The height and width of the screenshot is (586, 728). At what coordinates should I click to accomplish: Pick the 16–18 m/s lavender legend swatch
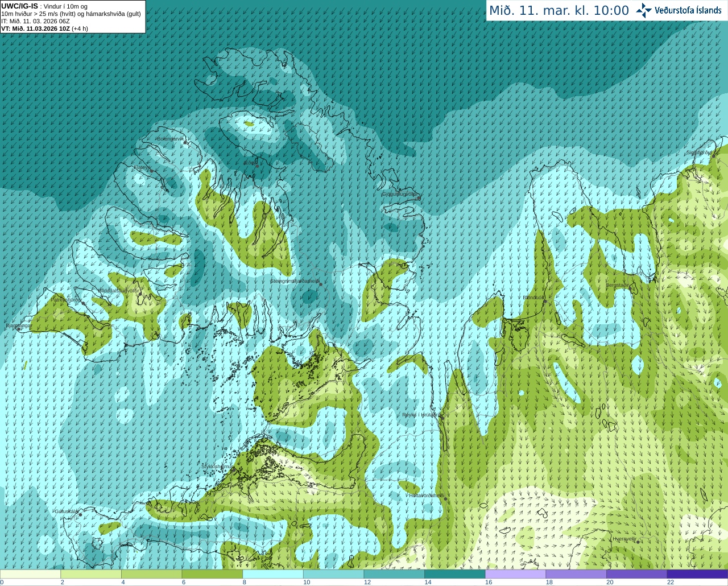(515, 574)
